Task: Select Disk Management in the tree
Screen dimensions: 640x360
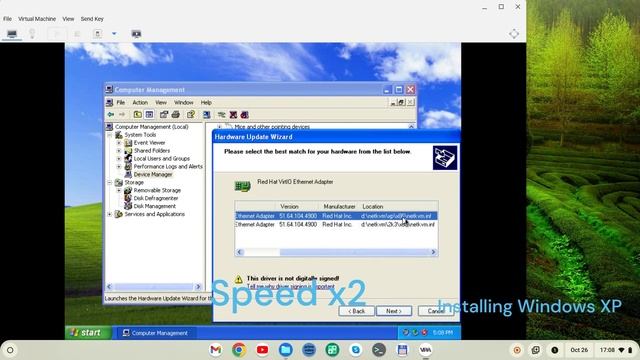Action: point(155,206)
